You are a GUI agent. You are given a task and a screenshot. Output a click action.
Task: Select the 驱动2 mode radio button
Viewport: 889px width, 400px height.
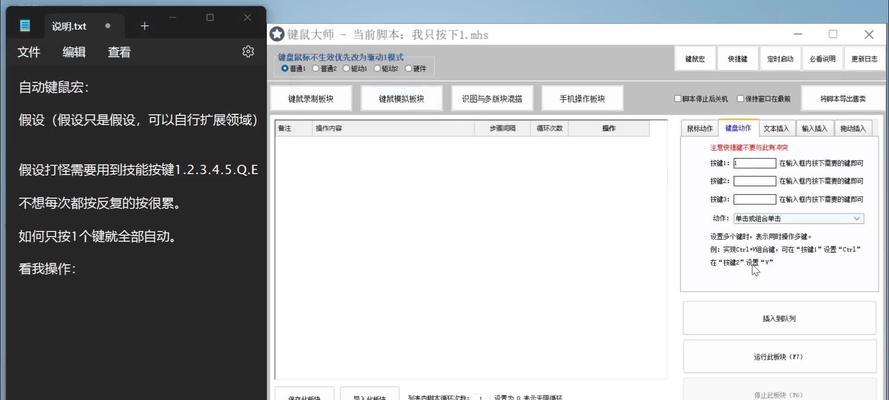coord(377,69)
